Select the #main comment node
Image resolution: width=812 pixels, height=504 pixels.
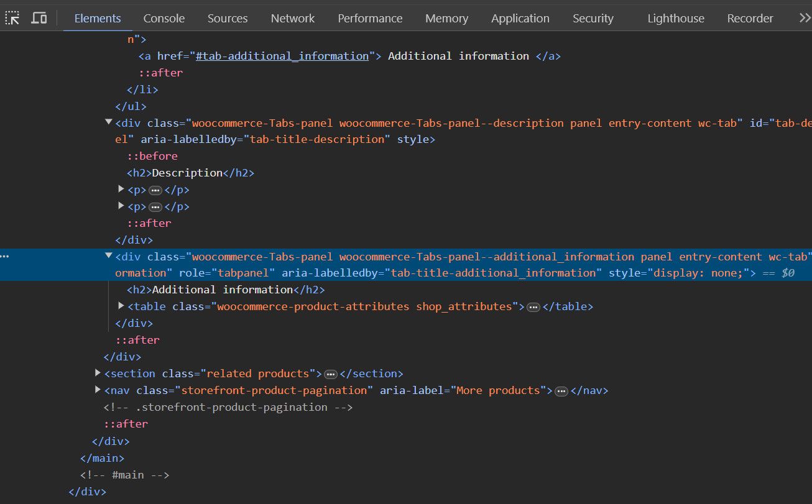point(124,475)
